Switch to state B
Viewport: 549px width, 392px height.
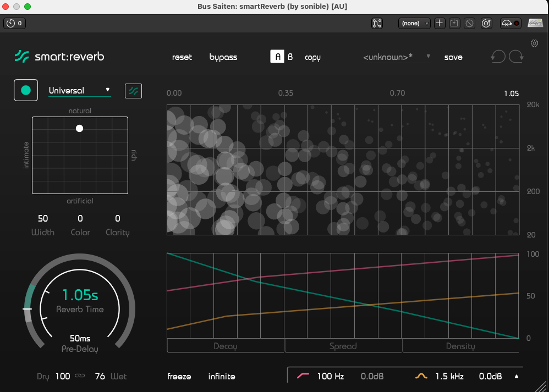click(x=290, y=57)
